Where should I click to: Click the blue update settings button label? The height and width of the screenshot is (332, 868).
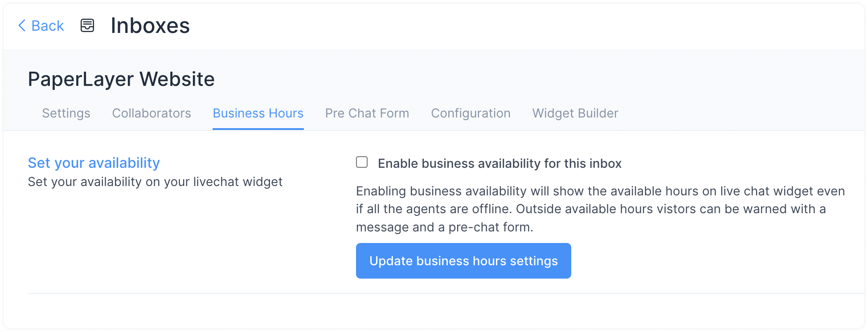(463, 261)
